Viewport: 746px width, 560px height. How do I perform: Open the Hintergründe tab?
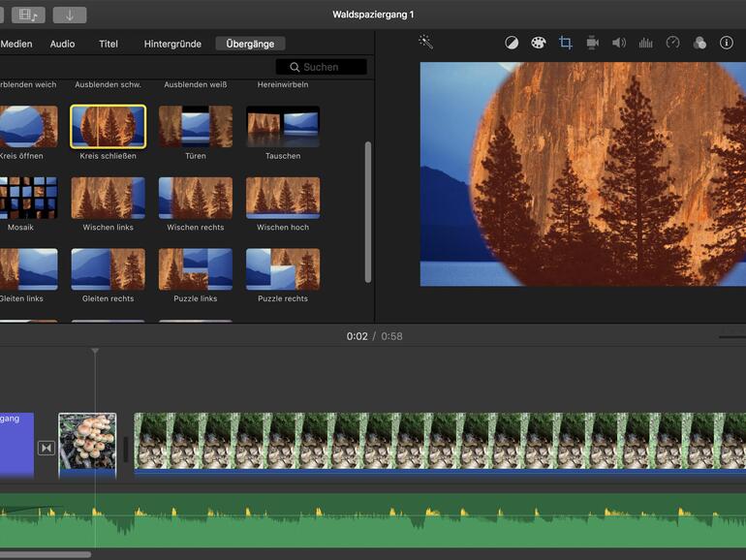[172, 44]
